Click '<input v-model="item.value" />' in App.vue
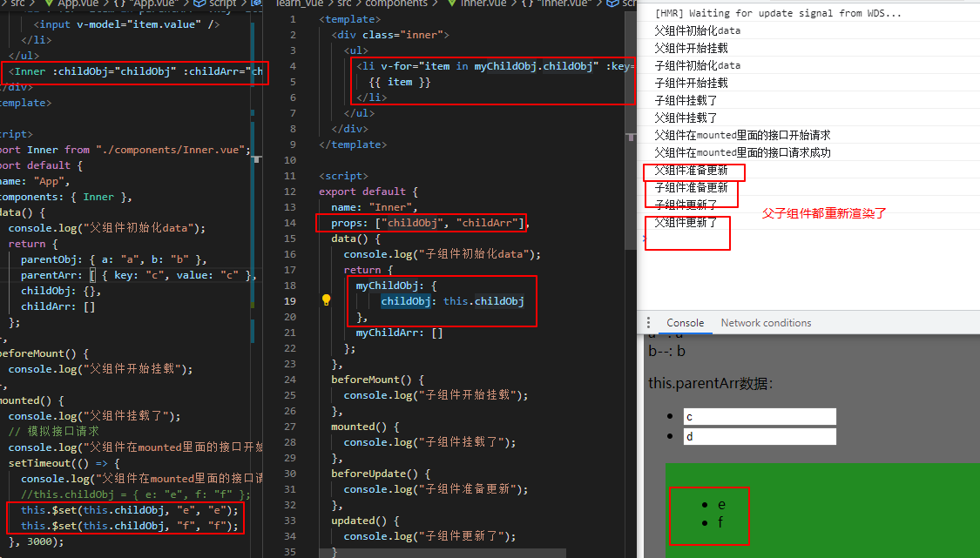This screenshot has width=980, height=558. pos(126,24)
